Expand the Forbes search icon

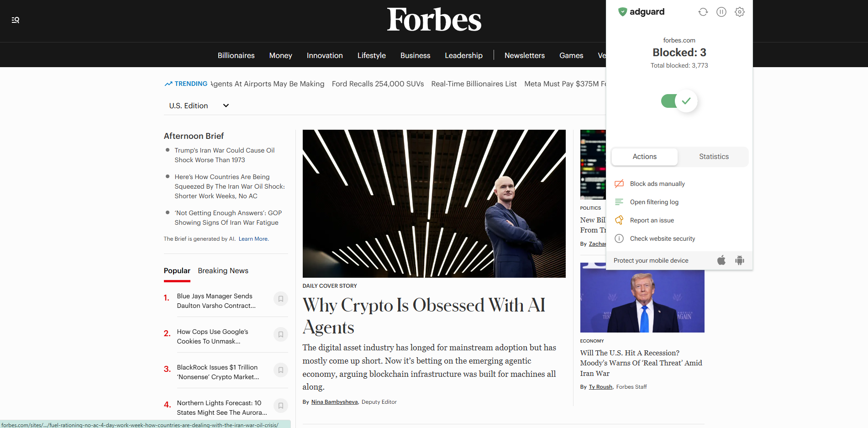click(x=15, y=20)
